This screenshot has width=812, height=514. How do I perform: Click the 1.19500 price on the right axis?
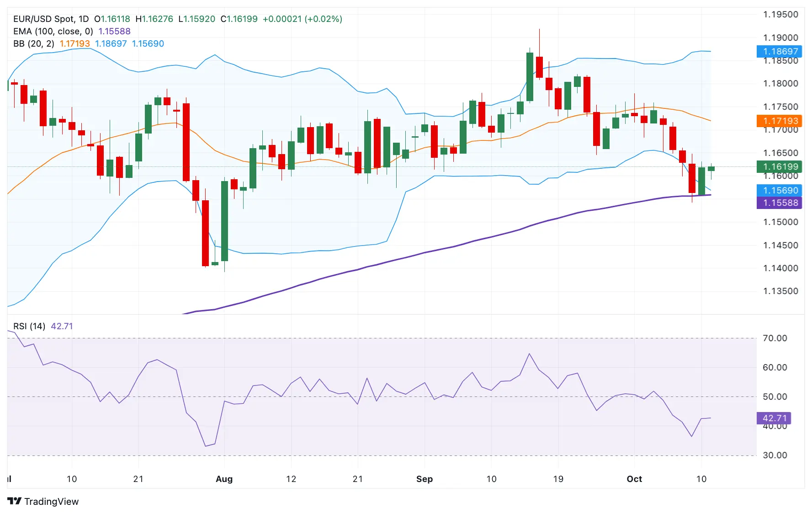tap(781, 14)
